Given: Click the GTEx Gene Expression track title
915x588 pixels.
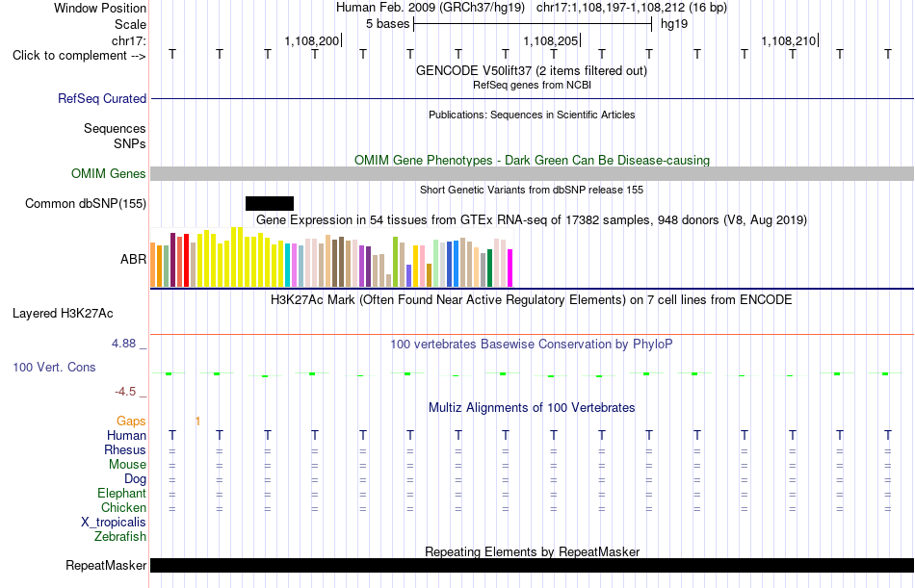Looking at the screenshot, I should point(532,220).
